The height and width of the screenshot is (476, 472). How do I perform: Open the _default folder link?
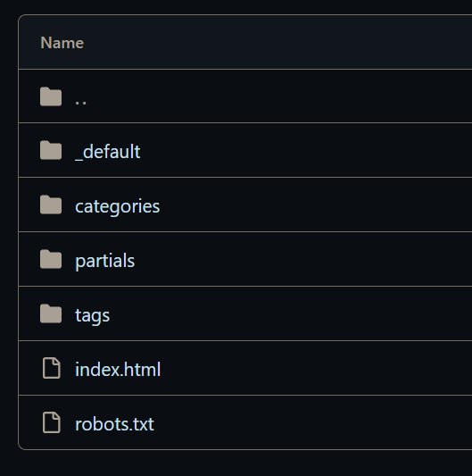tap(108, 152)
